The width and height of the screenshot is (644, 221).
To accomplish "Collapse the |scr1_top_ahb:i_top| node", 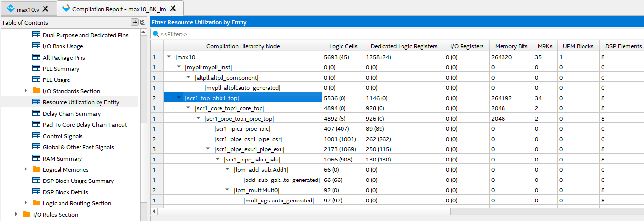I will [x=179, y=98].
